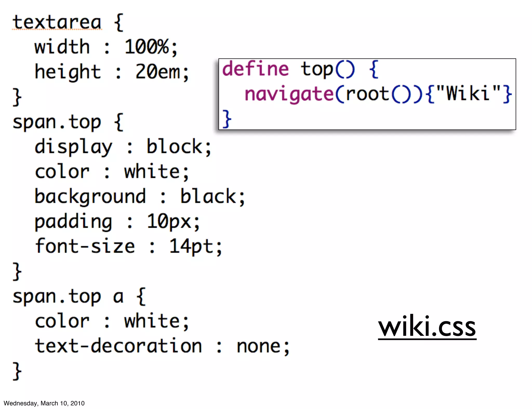Viewport: 532px width, 409px height.
Task: Click the 'text-decoration : none;' line
Action: click(x=162, y=346)
